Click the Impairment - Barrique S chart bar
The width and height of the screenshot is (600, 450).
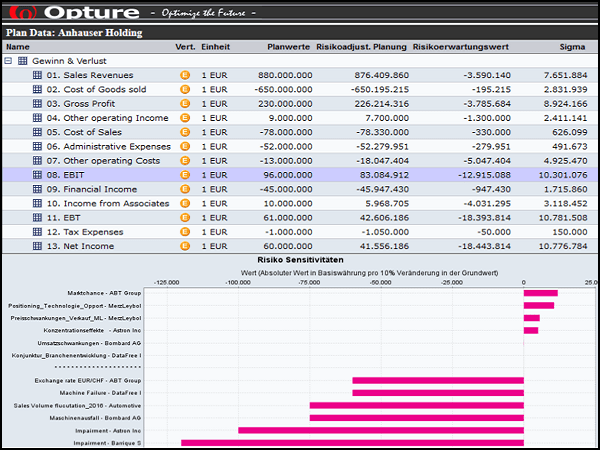pos(352,443)
